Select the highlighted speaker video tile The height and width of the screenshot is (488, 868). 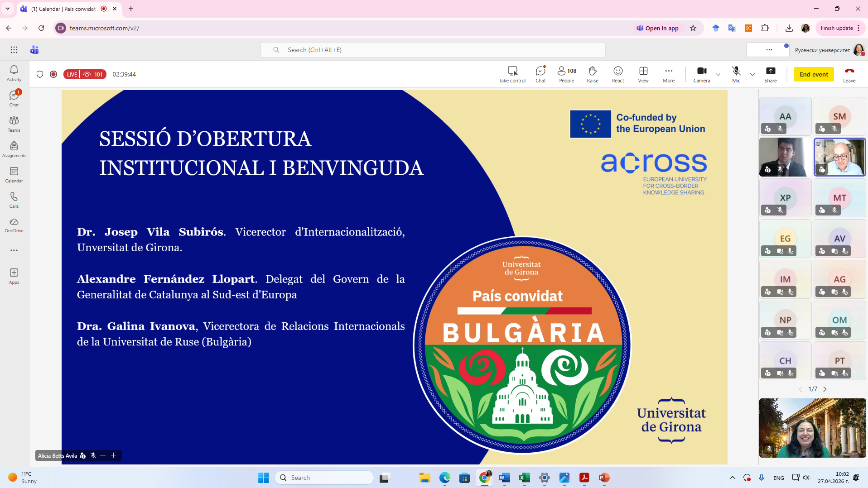839,157
